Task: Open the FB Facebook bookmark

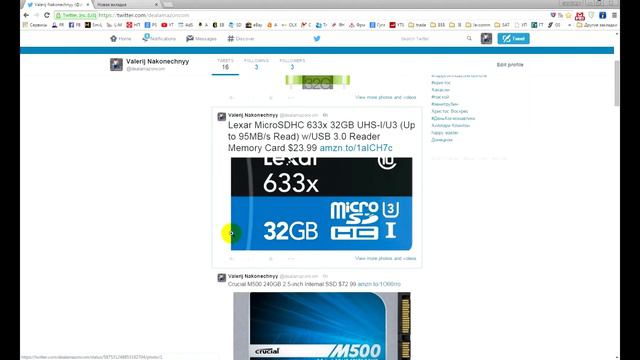Action: (x=75, y=25)
